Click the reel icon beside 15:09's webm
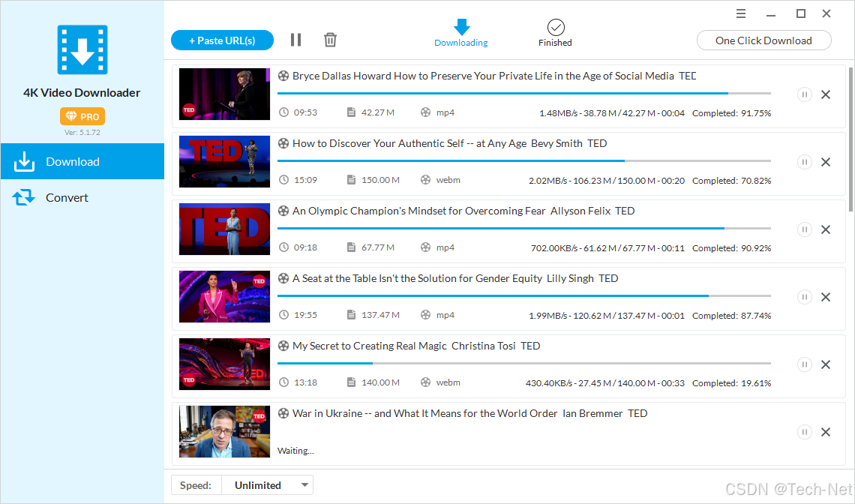Image resolution: width=855 pixels, height=504 pixels. point(425,180)
